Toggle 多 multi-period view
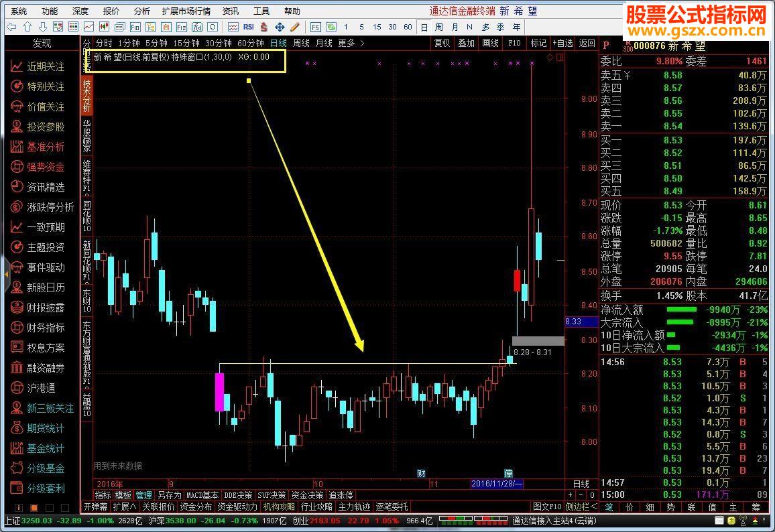 point(485,27)
